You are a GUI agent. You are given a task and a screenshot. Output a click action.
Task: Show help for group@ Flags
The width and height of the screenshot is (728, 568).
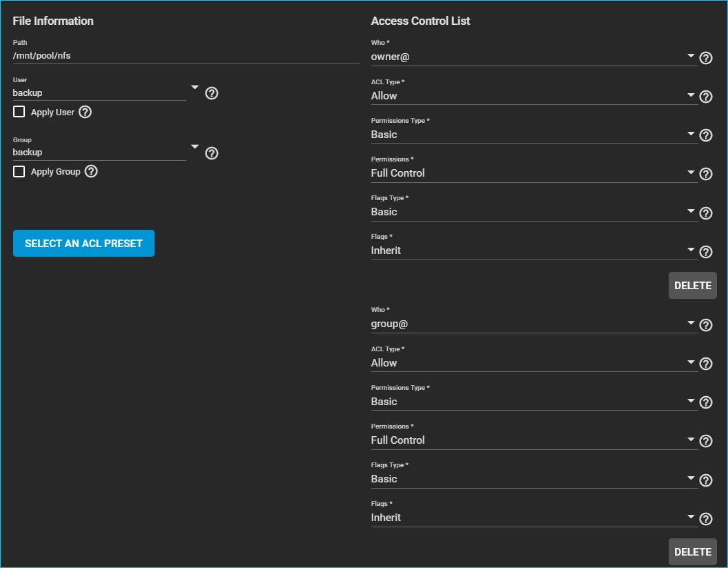706,519
